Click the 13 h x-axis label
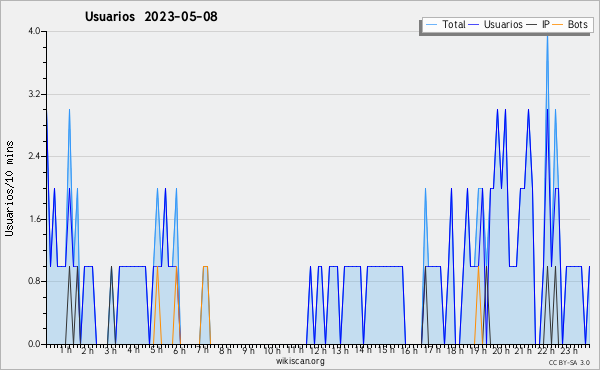The image size is (600, 370). point(340,350)
